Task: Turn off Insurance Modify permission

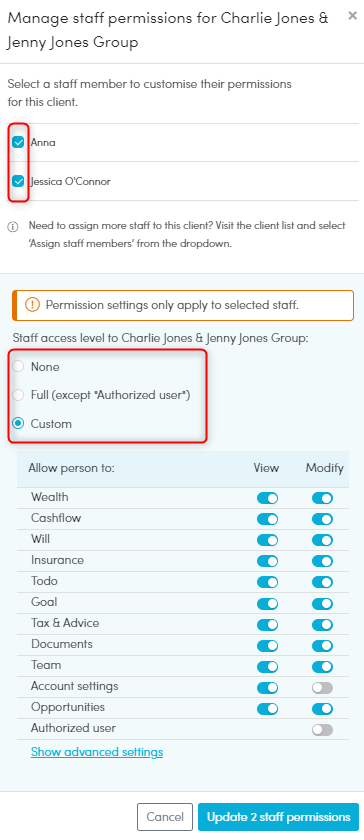Action: pos(322,561)
